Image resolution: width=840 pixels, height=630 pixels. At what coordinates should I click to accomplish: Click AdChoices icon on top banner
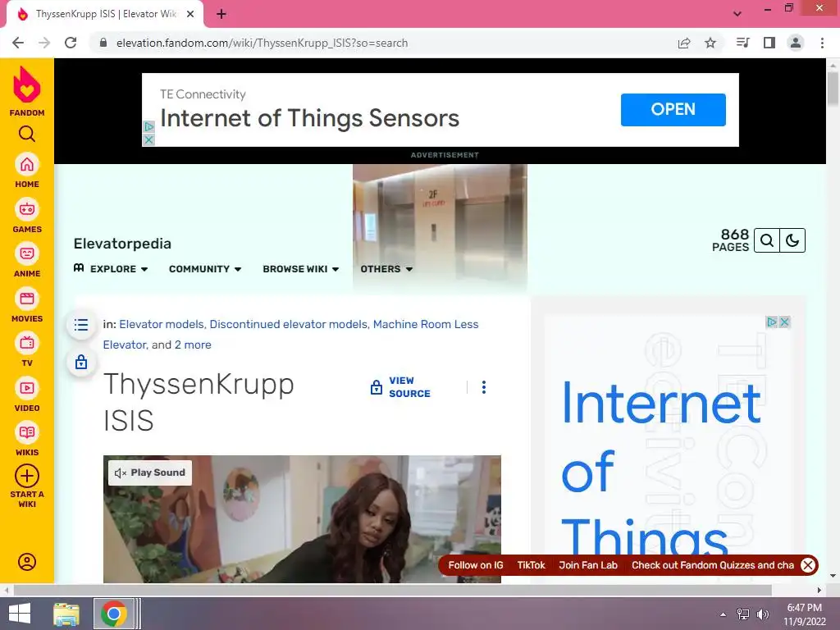tap(149, 127)
